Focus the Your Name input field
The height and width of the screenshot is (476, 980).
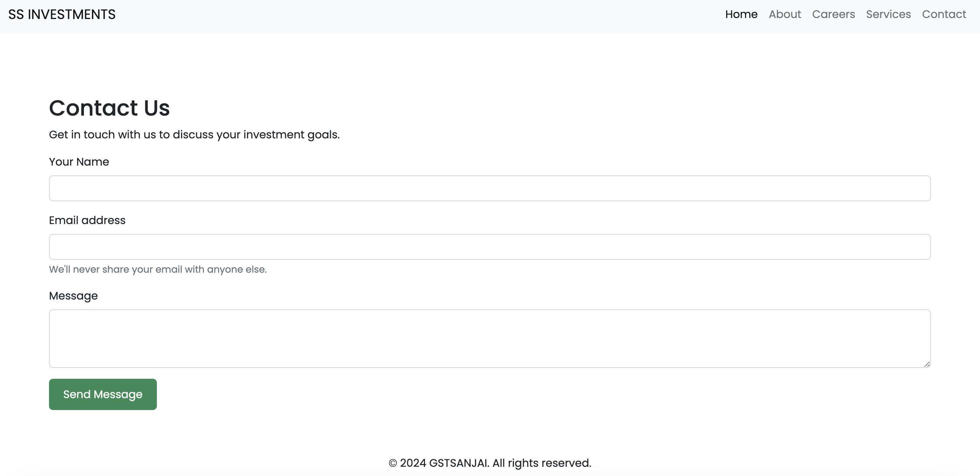pos(490,188)
